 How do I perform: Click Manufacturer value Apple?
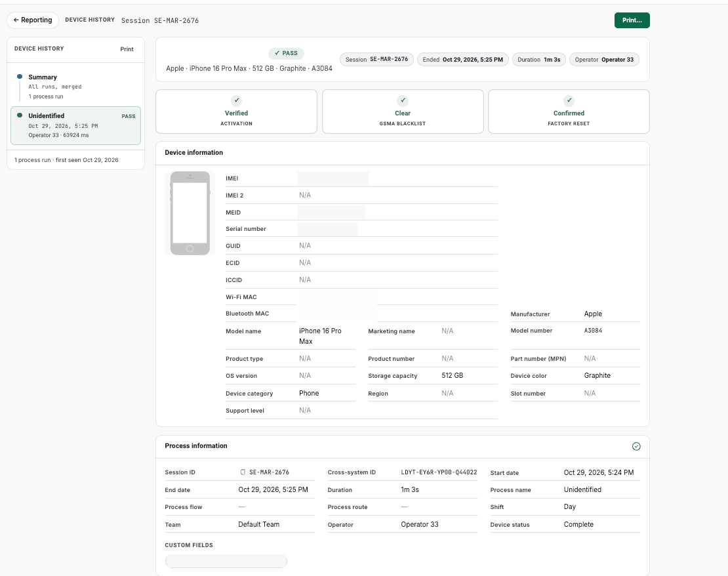point(593,314)
